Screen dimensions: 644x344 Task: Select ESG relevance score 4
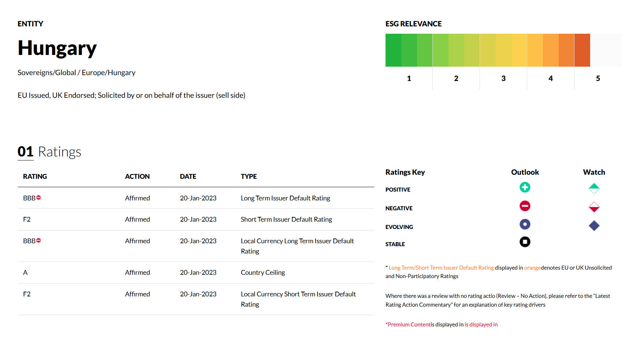tap(551, 78)
